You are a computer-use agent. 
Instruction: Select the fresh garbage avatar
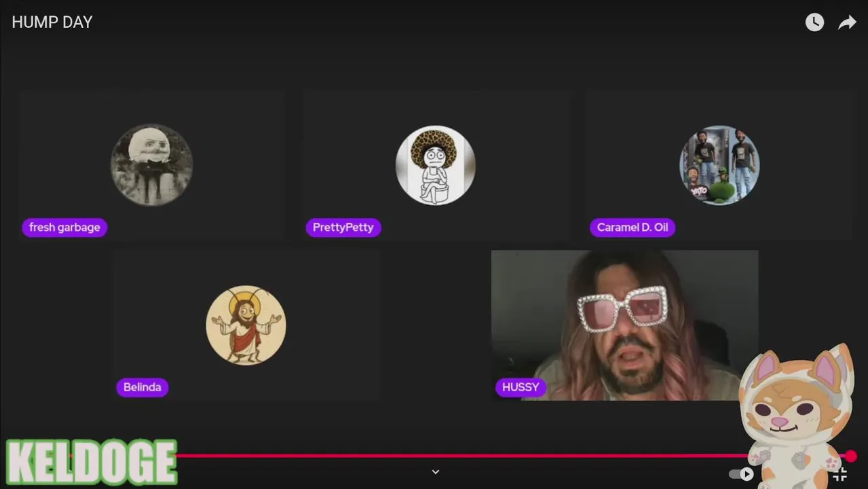[151, 165]
